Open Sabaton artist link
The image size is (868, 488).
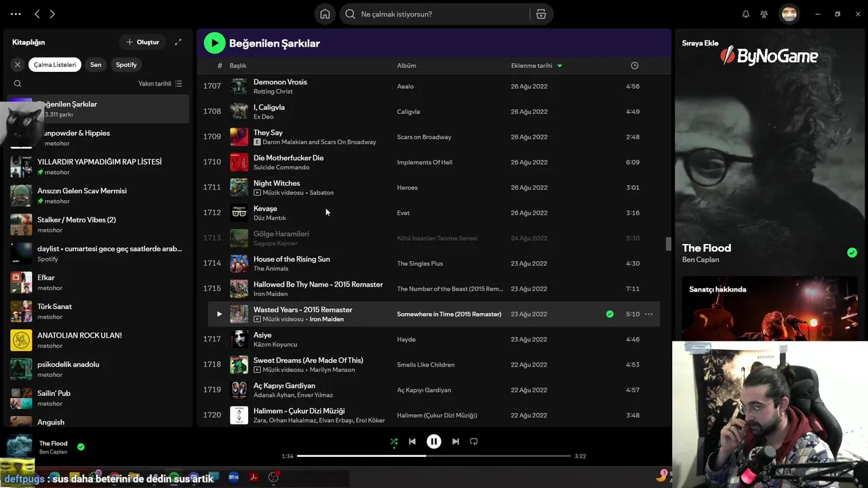(321, 192)
